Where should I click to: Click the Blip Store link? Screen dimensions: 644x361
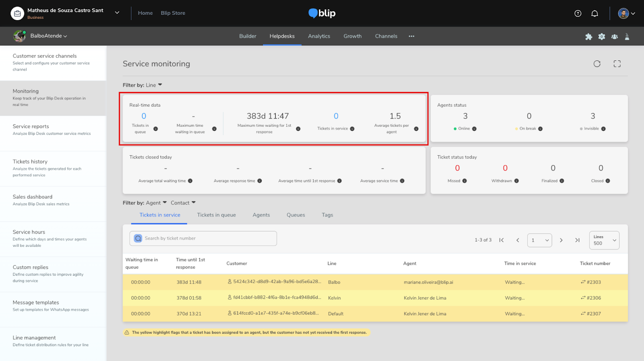tap(173, 13)
